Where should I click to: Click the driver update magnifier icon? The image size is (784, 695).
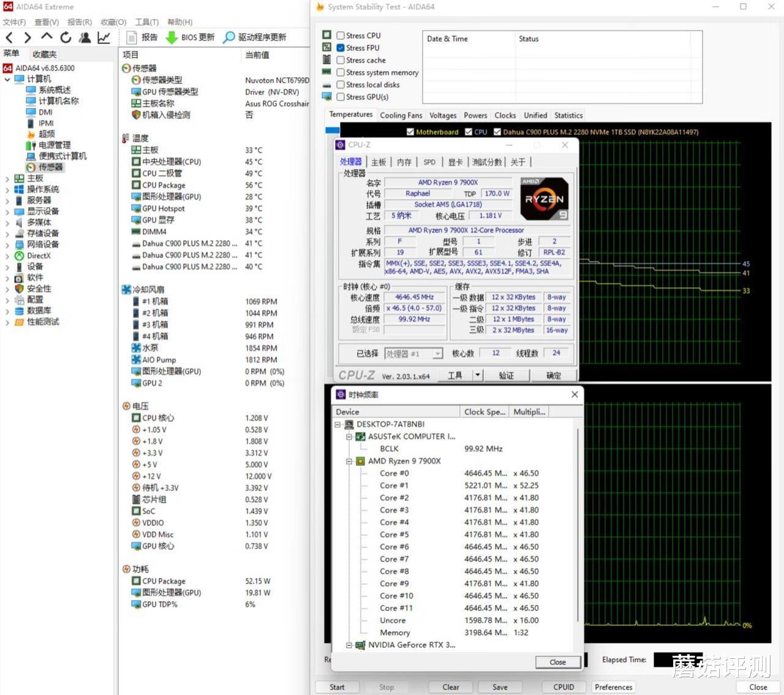click(228, 37)
